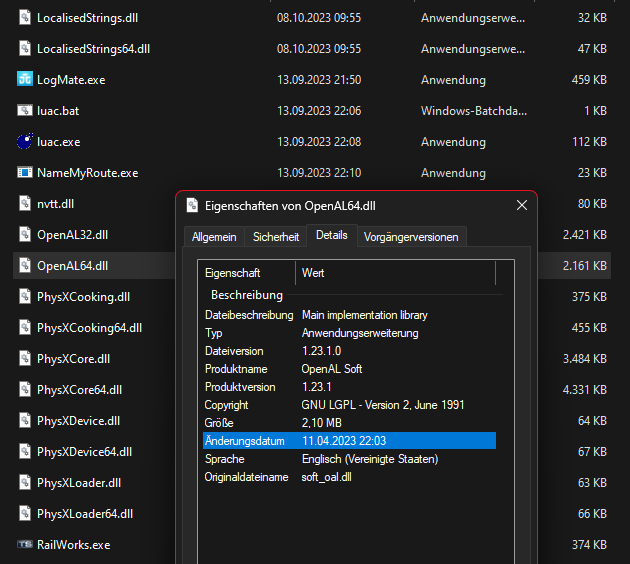The image size is (630, 564).
Task: Select file name PhysXCore64.dll
Action: click(80, 390)
